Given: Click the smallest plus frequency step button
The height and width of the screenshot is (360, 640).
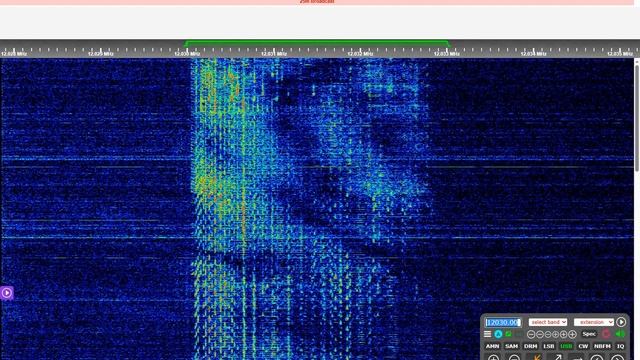Looking at the screenshot, I should 556,334.
